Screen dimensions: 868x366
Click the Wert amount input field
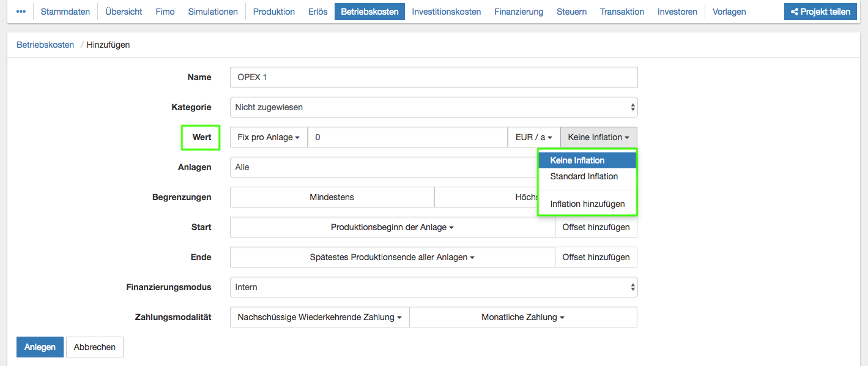[407, 137]
